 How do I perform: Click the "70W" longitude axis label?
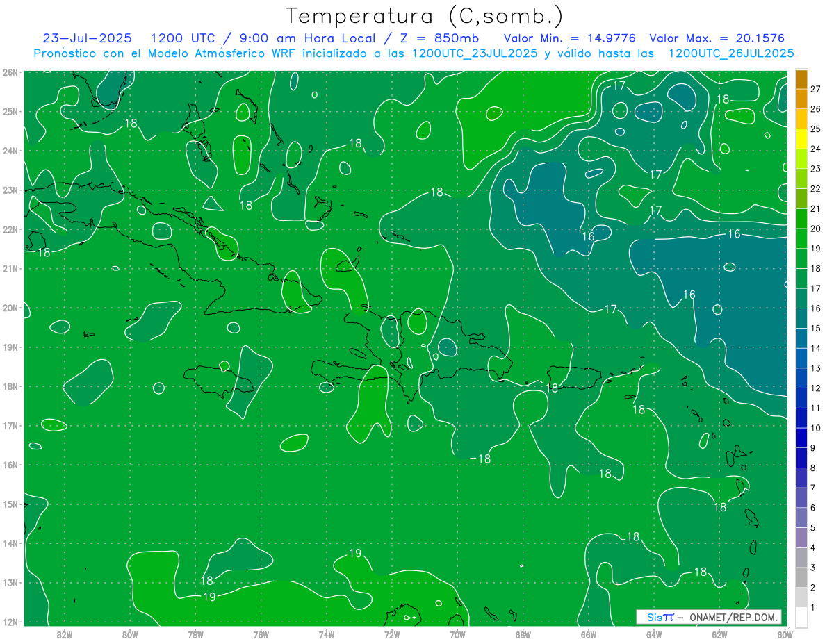pyautogui.click(x=457, y=634)
